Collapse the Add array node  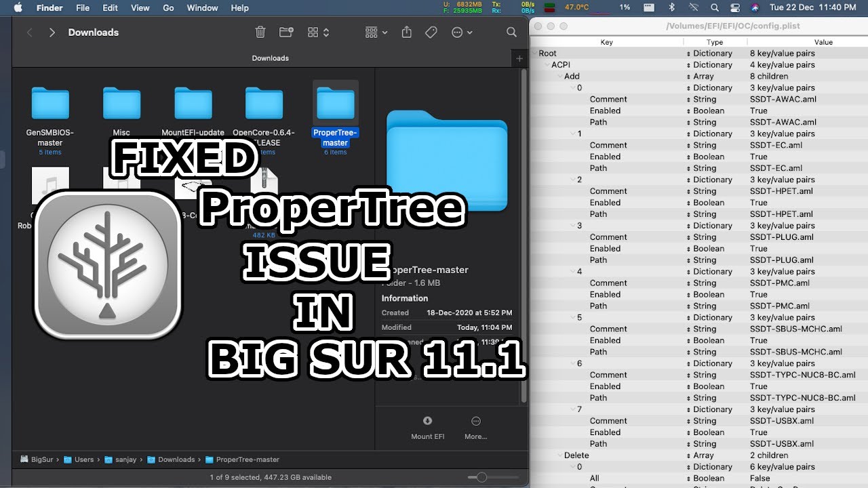(559, 77)
